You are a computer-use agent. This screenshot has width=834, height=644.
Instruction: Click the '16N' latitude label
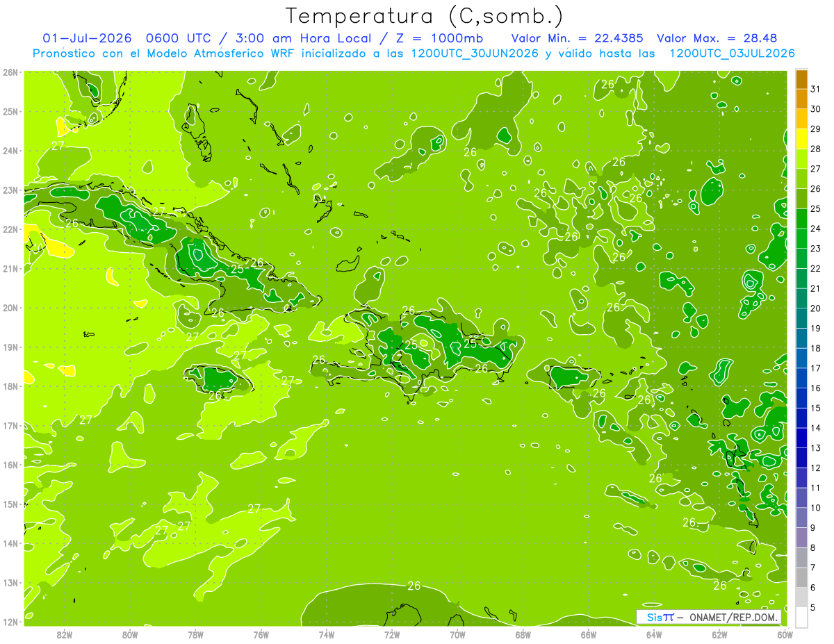click(x=10, y=465)
